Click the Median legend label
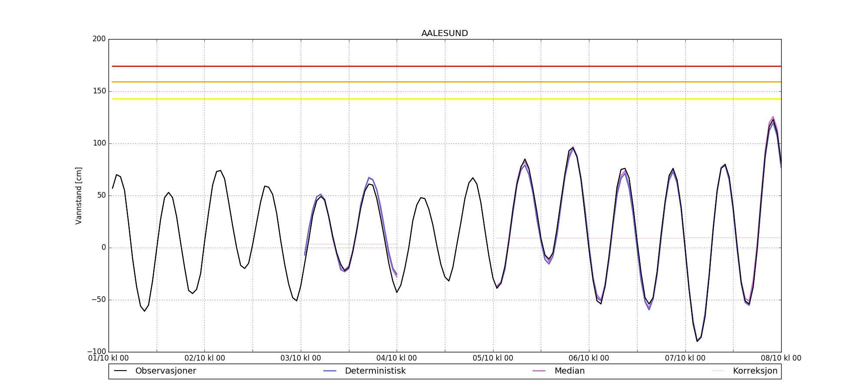The width and height of the screenshot is (868, 391). pos(569,371)
